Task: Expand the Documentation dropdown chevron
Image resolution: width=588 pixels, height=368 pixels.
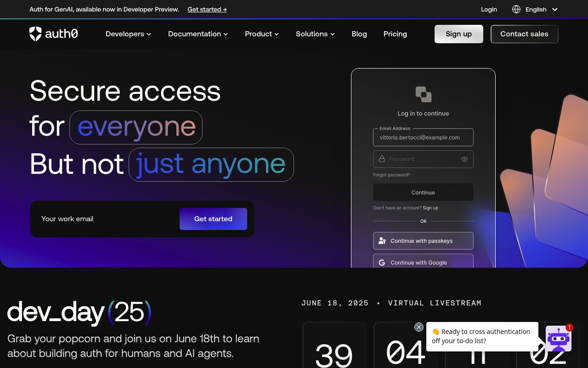Action: tap(226, 34)
